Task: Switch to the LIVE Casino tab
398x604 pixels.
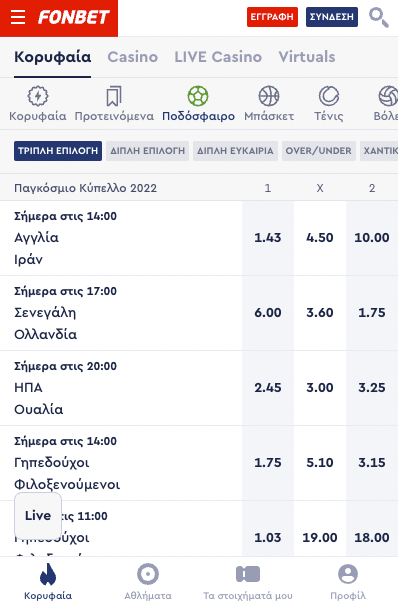Action: (218, 57)
